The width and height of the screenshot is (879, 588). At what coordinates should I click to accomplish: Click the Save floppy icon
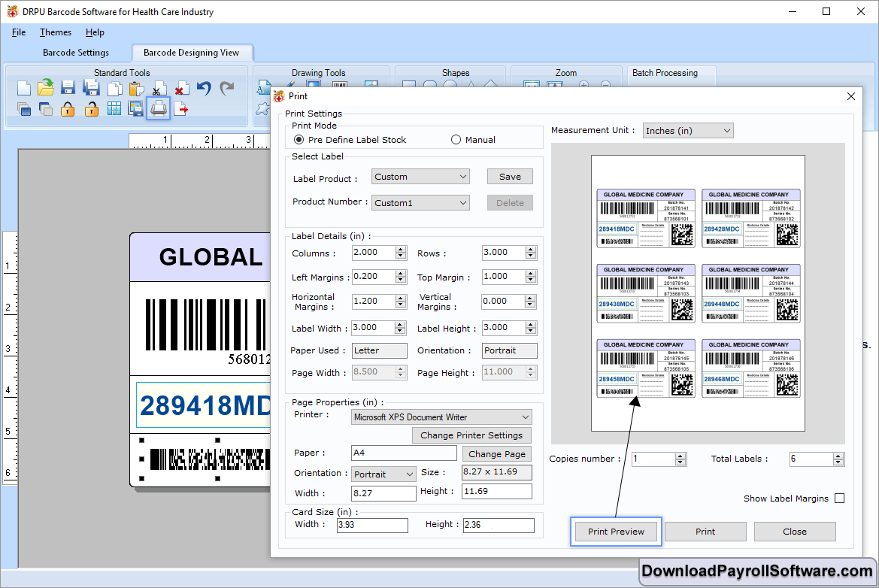tap(68, 88)
